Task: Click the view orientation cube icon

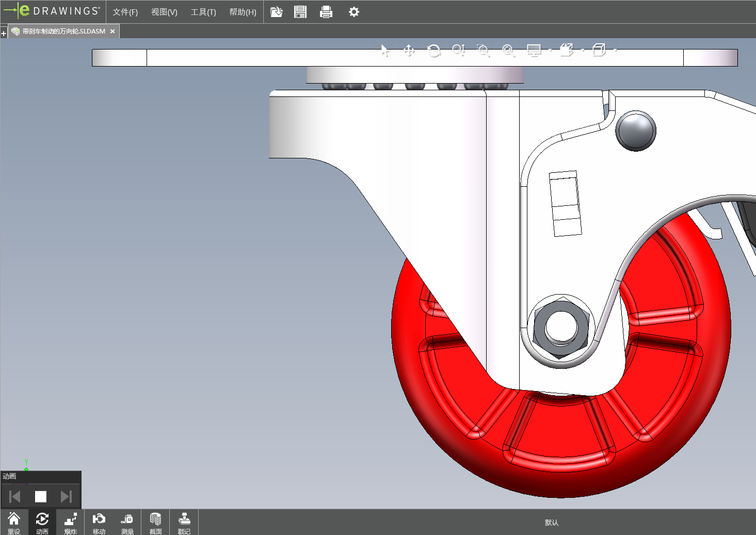Action: (x=567, y=51)
